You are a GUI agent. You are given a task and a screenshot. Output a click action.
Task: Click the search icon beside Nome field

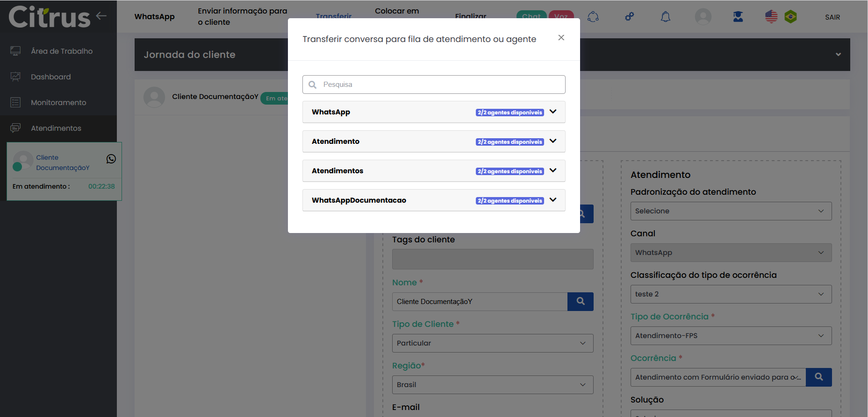pyautogui.click(x=580, y=302)
